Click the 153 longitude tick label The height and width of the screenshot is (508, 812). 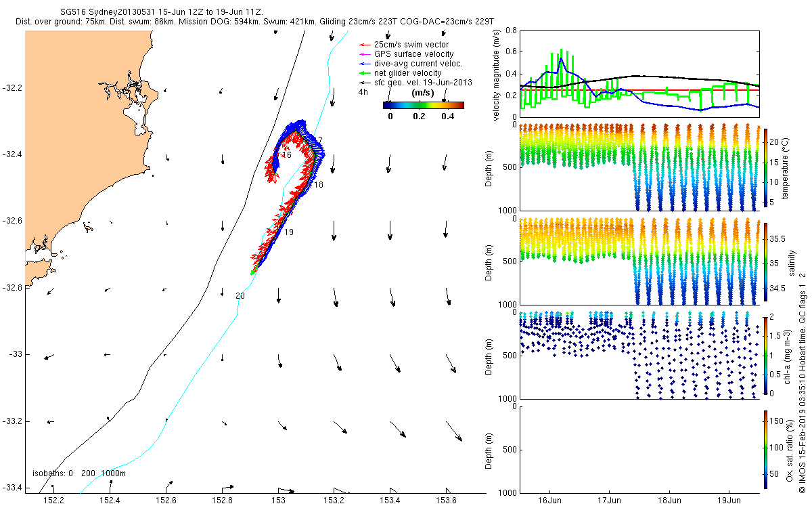(278, 501)
